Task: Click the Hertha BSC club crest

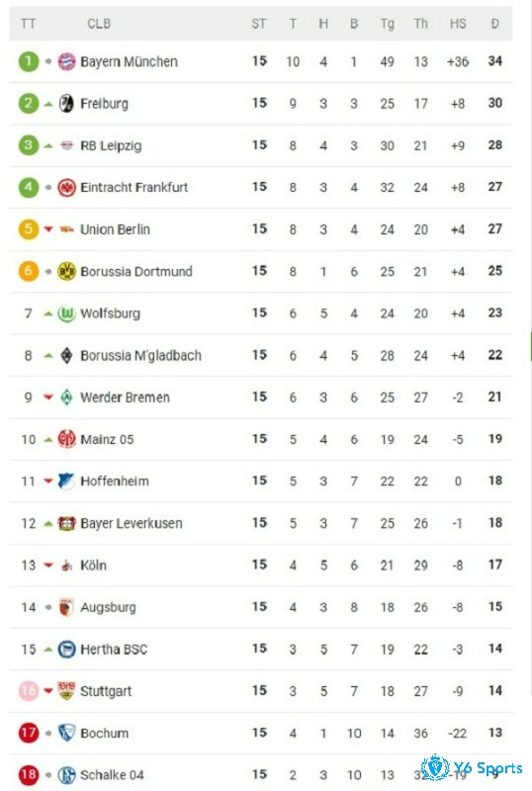Action: (66, 650)
